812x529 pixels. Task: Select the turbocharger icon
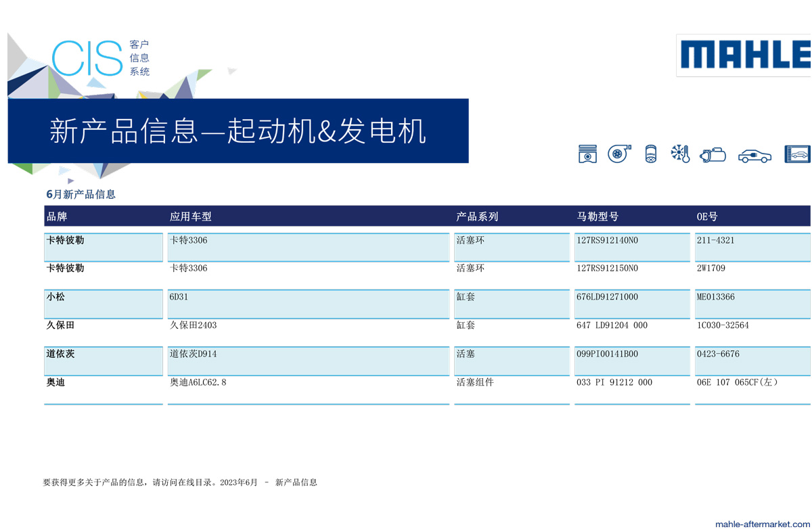tap(618, 154)
